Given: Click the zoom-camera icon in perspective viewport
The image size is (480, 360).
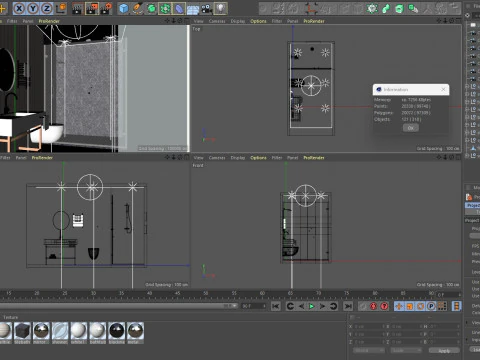Looking at the screenshot, I should click(x=174, y=21).
